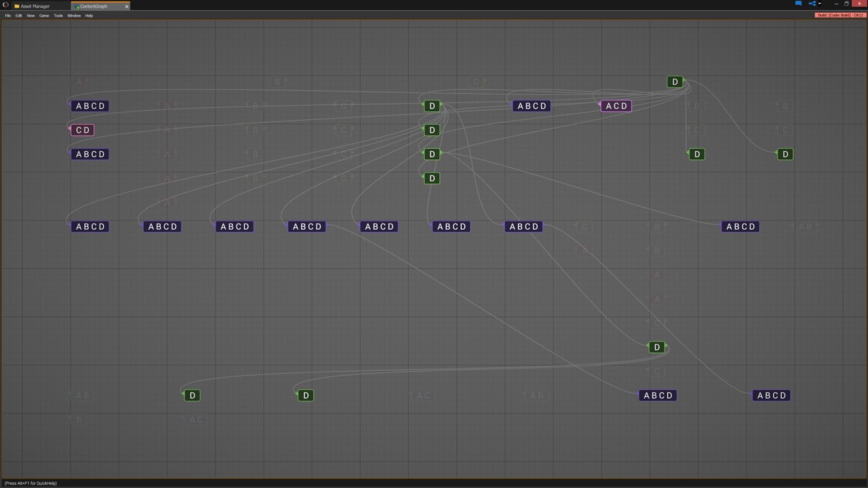
Task: Select faded AB node beside rightmost middle ABCD
Action: click(x=805, y=226)
